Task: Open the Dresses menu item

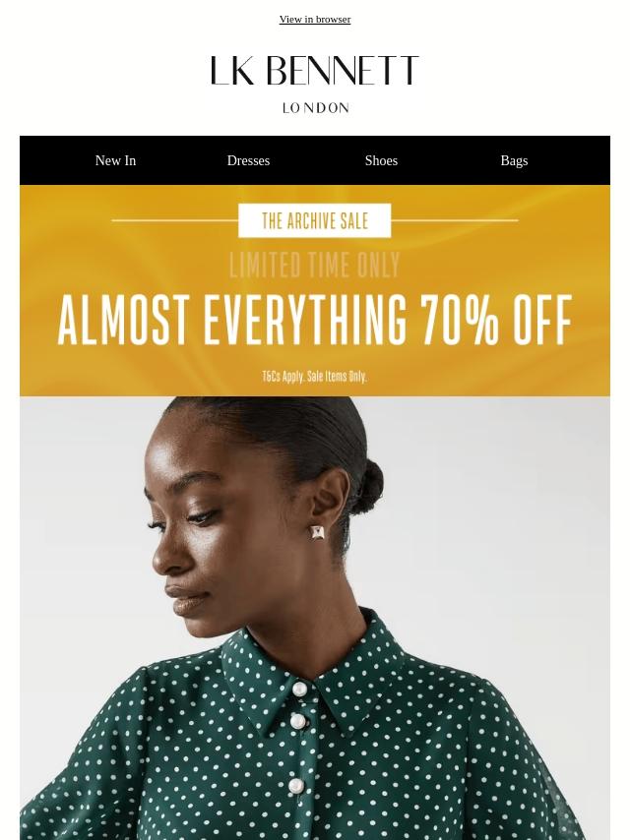Action: 248,160
